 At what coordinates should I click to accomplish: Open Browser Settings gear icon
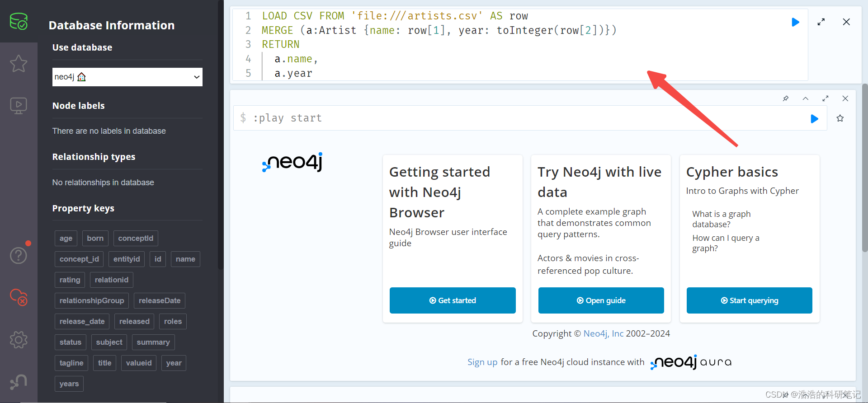19,340
